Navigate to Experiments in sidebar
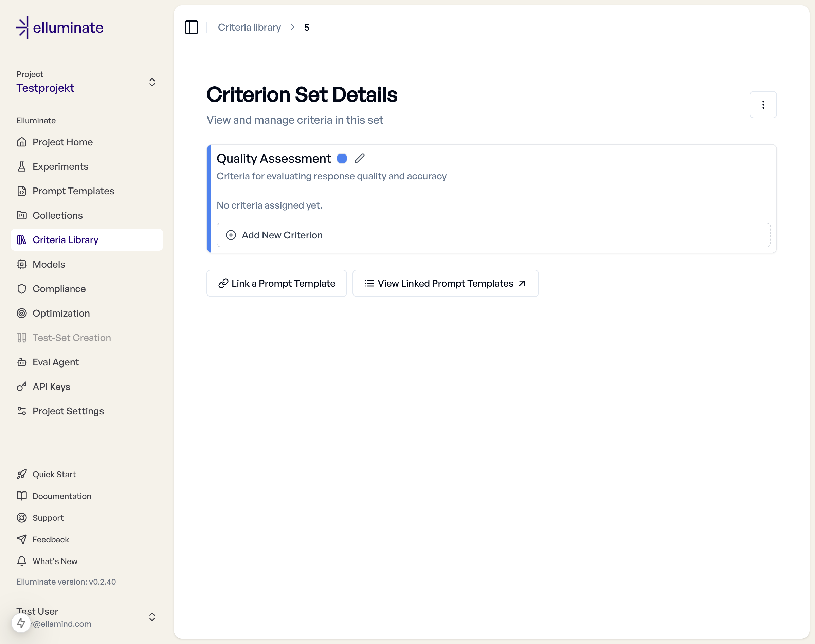Screen dimensions: 815x644 [x=60, y=167]
